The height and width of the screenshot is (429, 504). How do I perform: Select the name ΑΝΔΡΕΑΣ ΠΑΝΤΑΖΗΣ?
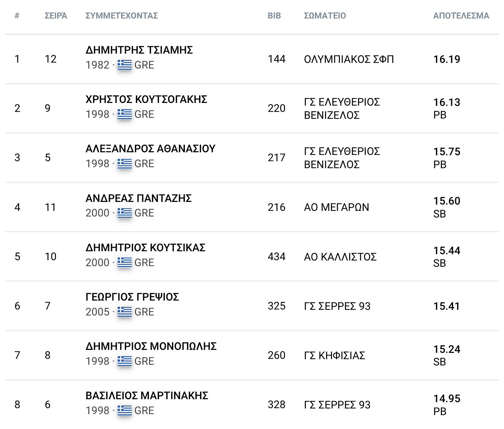click(x=138, y=198)
